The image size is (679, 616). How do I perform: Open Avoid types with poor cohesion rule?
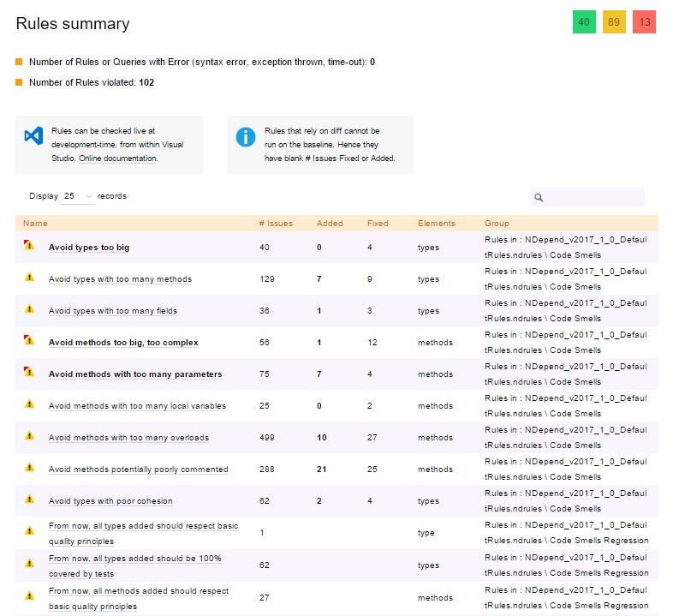pyautogui.click(x=110, y=501)
